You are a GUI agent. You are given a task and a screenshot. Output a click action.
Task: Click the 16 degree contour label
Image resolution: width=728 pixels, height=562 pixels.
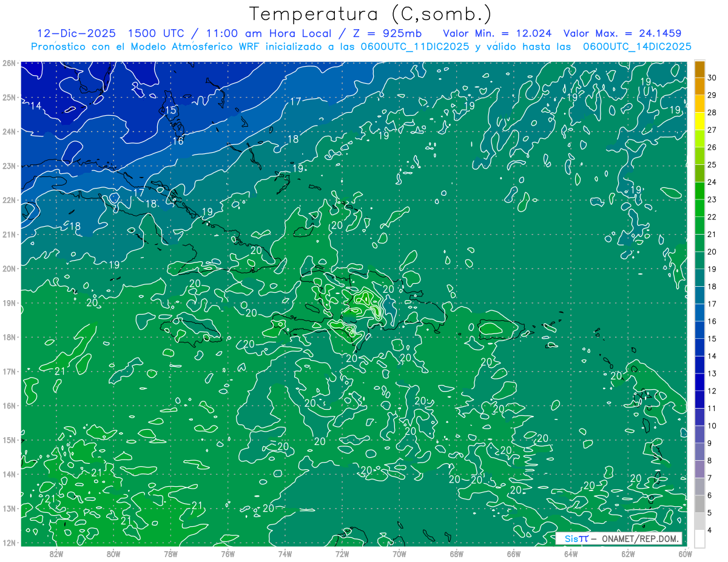click(x=178, y=141)
